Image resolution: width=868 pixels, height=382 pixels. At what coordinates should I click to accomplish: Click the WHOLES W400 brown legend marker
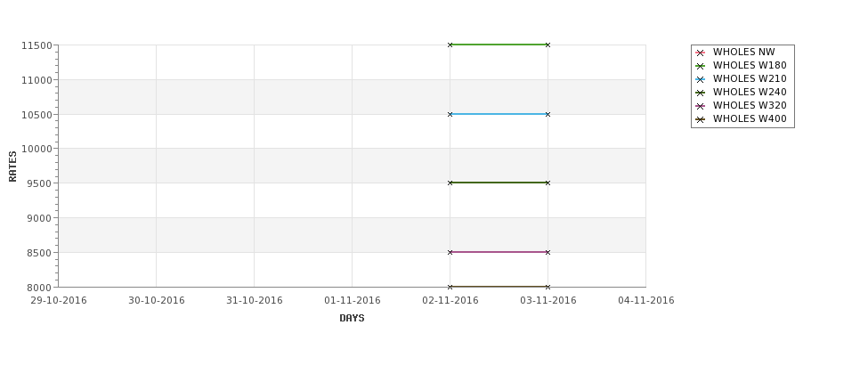[701, 119]
